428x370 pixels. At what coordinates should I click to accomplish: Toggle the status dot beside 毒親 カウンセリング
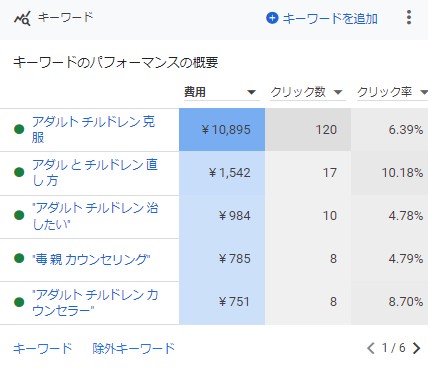click(19, 258)
